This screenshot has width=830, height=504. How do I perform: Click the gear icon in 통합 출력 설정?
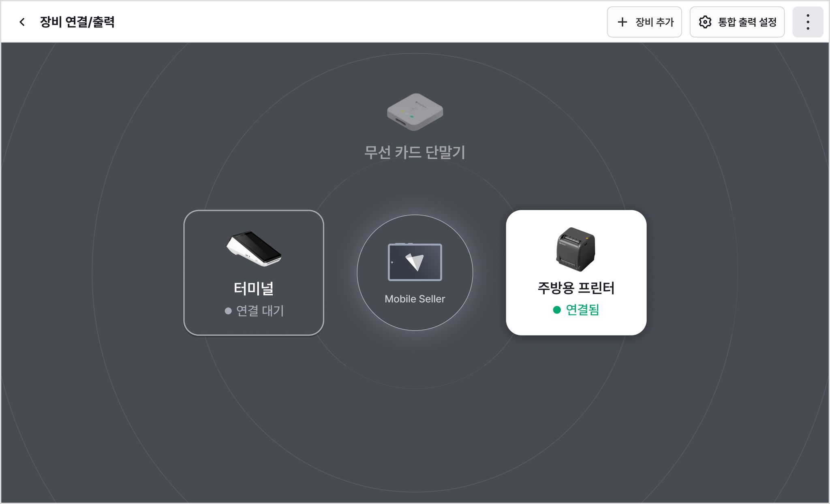coord(705,22)
